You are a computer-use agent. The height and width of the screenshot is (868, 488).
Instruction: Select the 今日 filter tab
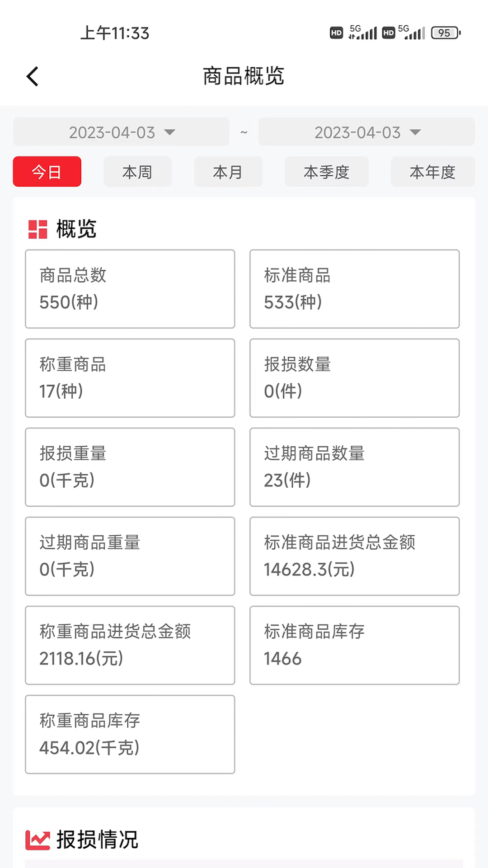pyautogui.click(x=47, y=172)
